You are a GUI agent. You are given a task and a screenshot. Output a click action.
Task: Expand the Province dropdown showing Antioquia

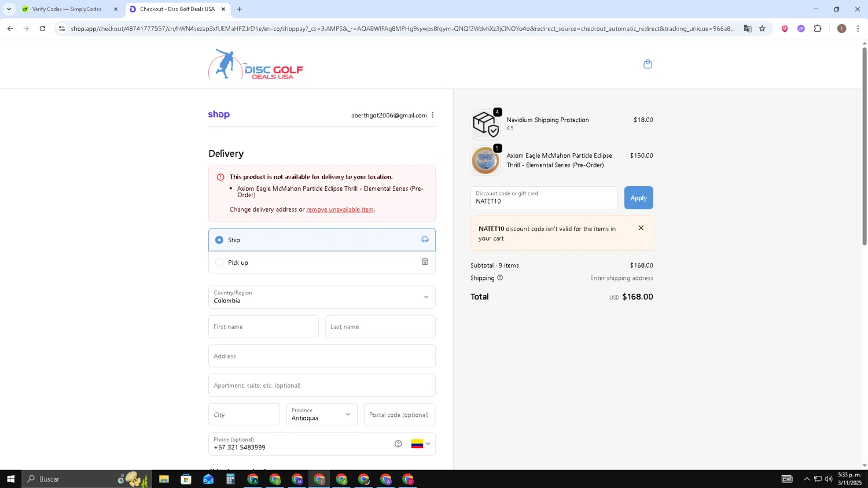pos(322,415)
